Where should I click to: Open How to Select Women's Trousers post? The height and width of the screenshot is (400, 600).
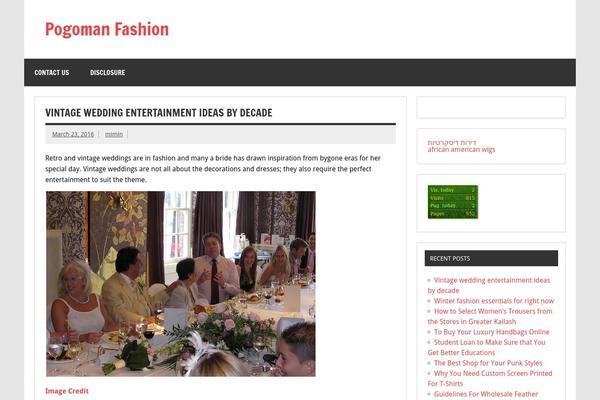(490, 316)
